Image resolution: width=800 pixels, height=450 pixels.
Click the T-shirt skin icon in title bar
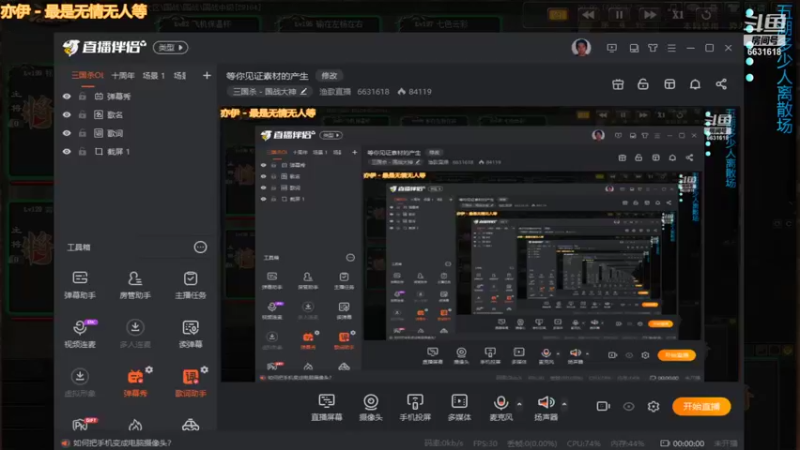click(x=653, y=48)
